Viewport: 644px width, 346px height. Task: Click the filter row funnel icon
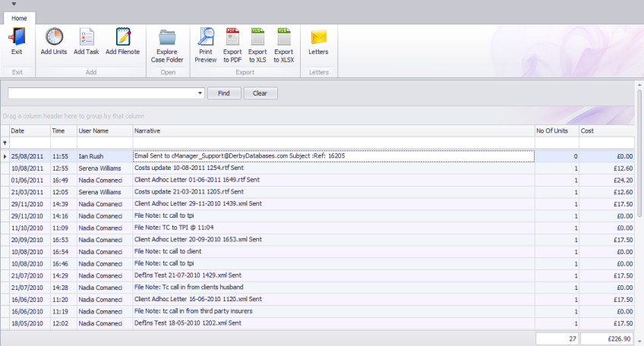pyautogui.click(x=5, y=143)
